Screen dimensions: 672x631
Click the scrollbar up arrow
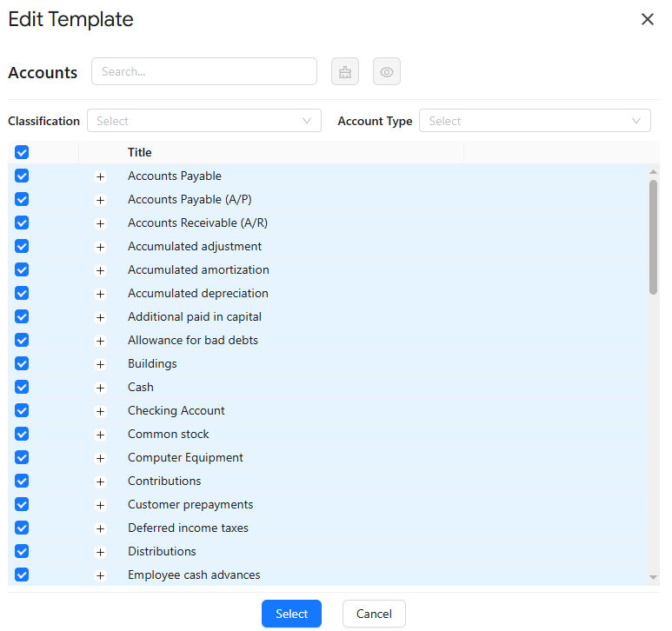click(x=653, y=171)
